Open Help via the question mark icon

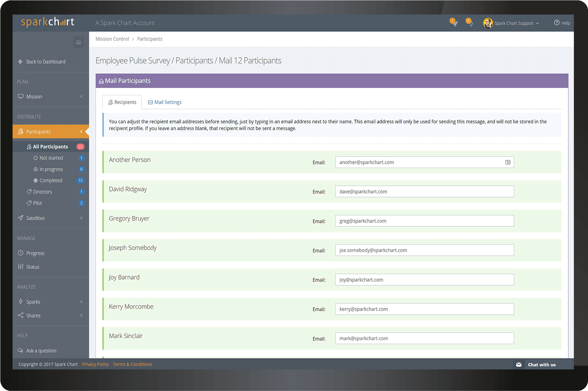(x=557, y=23)
